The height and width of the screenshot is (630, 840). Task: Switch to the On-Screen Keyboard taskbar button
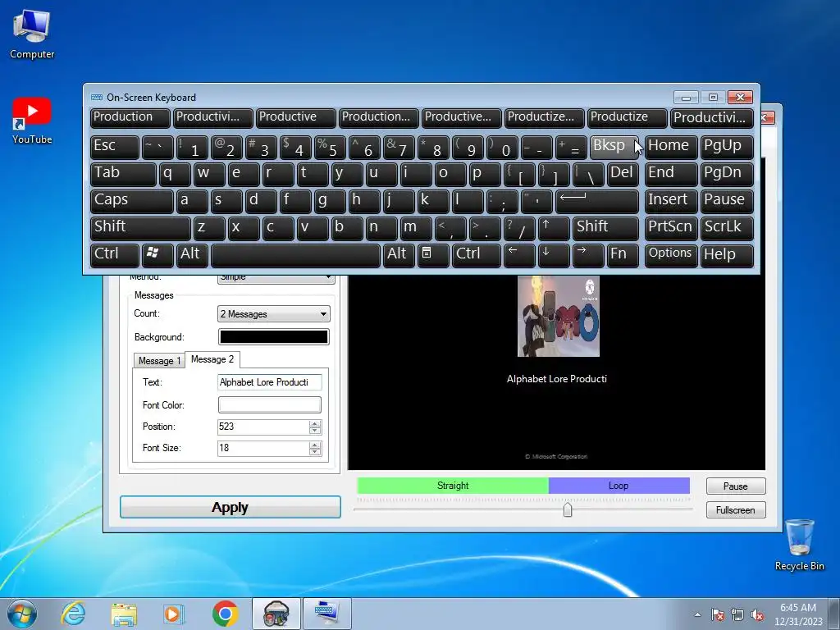326,614
